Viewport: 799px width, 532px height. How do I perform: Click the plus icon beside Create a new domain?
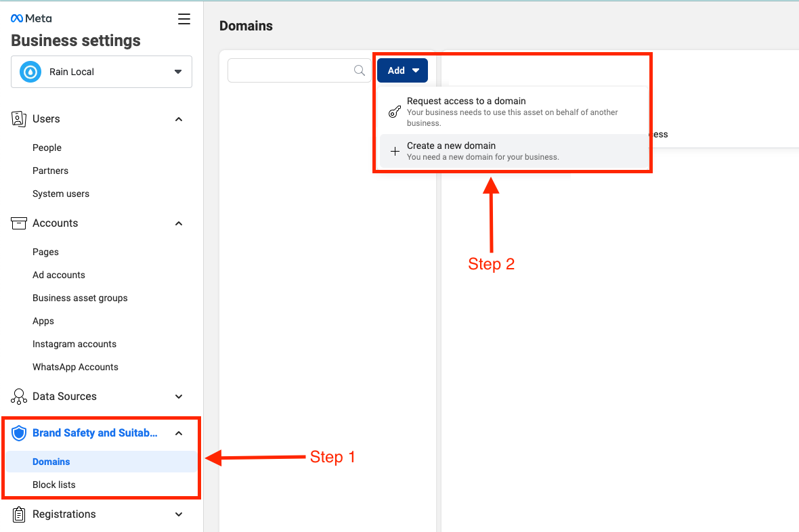pyautogui.click(x=395, y=151)
